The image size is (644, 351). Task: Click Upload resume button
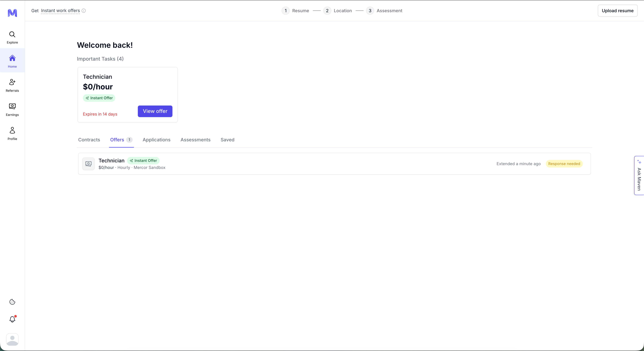[618, 11]
